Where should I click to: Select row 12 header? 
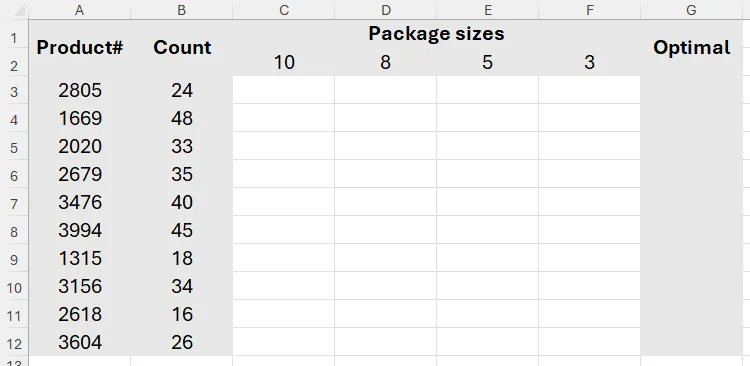click(x=14, y=343)
